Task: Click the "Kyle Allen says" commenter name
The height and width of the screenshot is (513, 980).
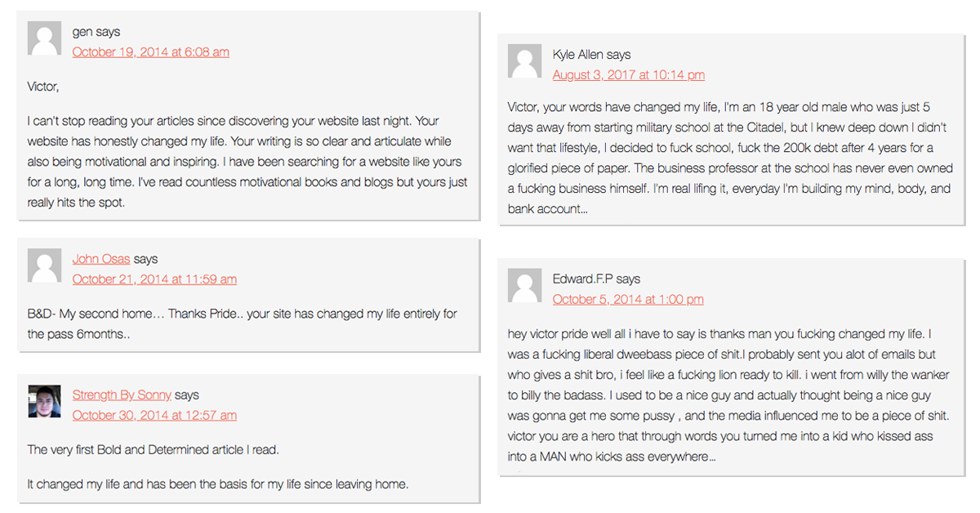Action: [x=591, y=55]
